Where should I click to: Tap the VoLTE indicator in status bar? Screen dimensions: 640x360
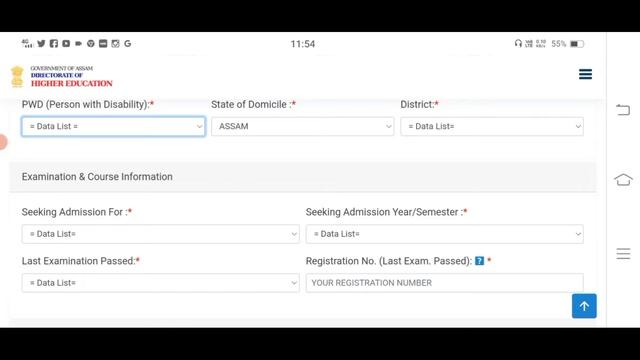[x=529, y=43]
